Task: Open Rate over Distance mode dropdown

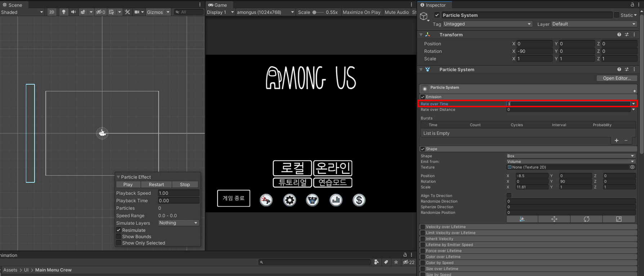Action: 634,110
